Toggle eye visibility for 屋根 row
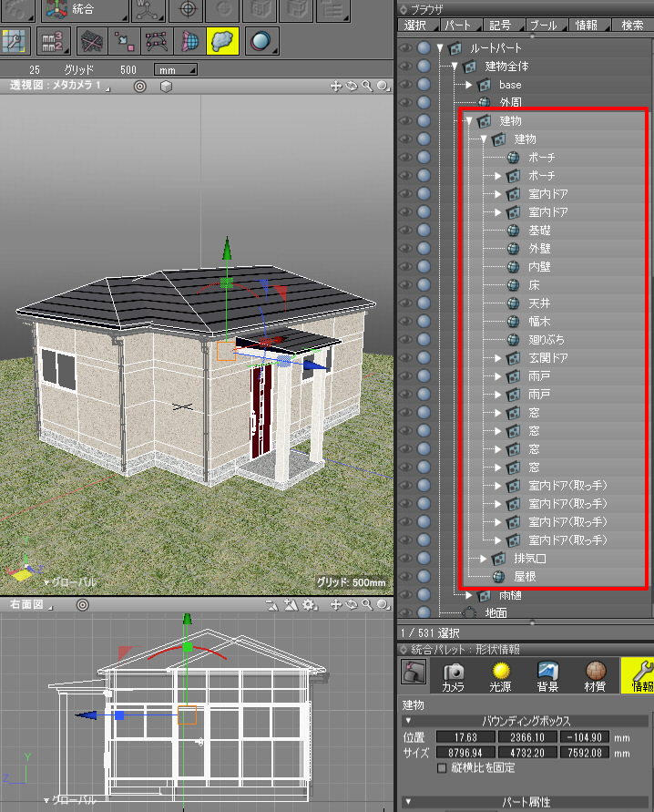 (x=405, y=576)
